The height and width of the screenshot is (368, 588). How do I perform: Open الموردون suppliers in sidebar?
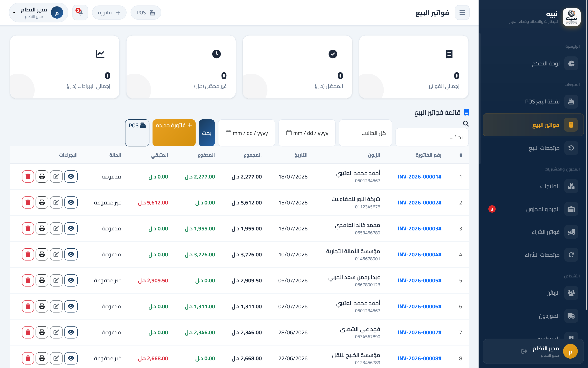point(533,316)
